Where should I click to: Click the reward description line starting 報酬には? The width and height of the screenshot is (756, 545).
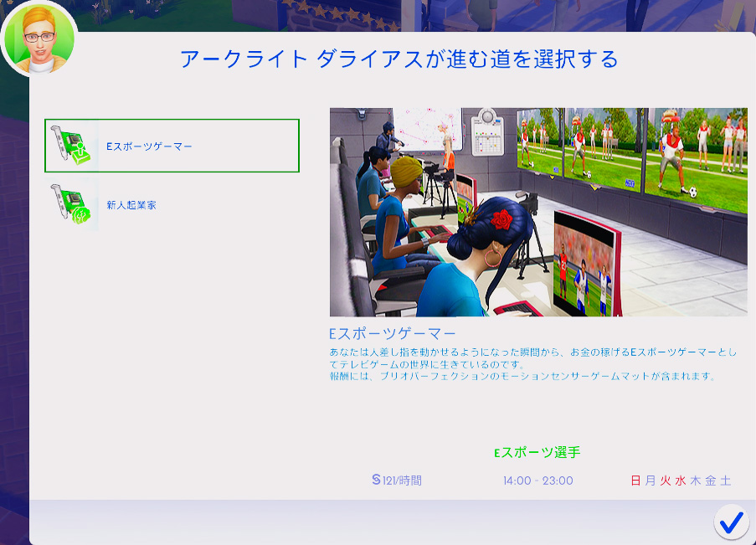[x=522, y=376]
